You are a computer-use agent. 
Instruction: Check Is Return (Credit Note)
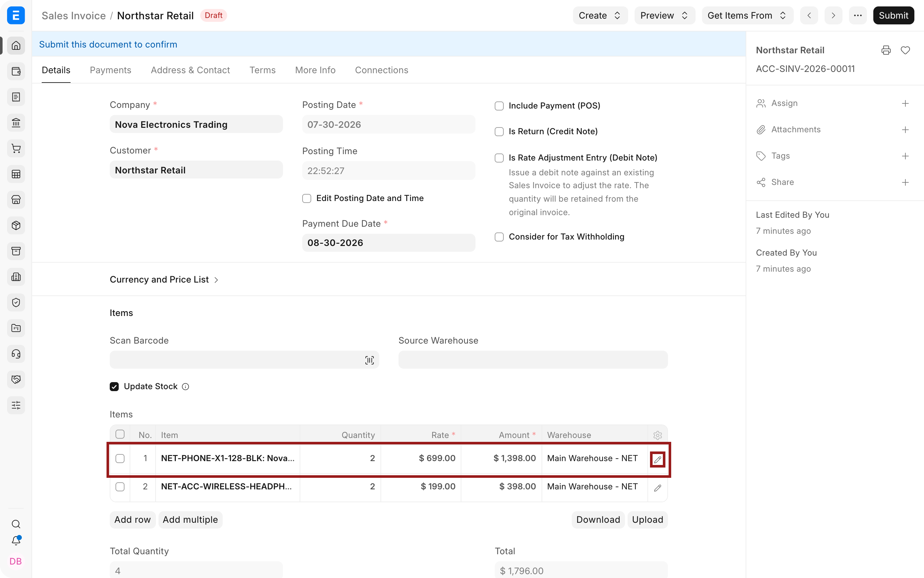(499, 132)
